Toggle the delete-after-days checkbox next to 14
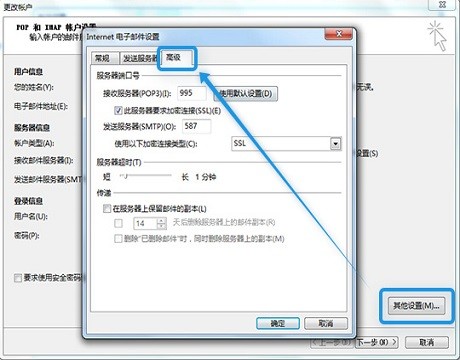 pos(118,223)
